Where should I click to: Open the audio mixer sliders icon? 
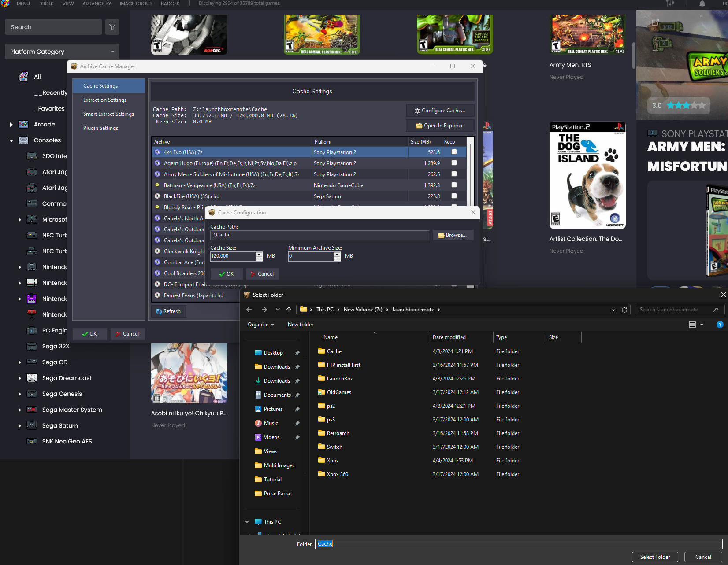coord(670,4)
